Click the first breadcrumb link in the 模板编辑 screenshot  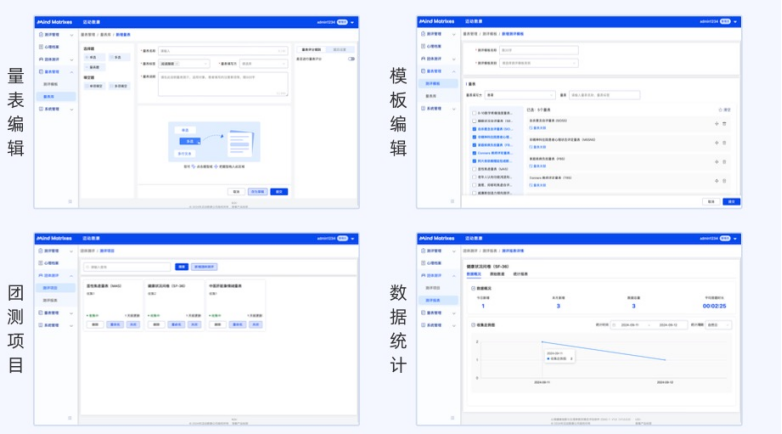click(x=470, y=34)
